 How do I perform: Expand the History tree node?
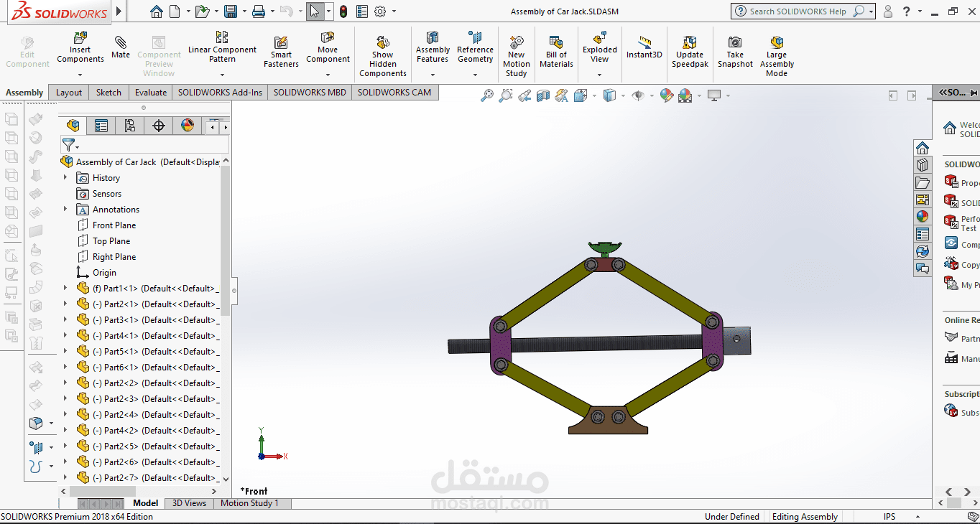[65, 177]
